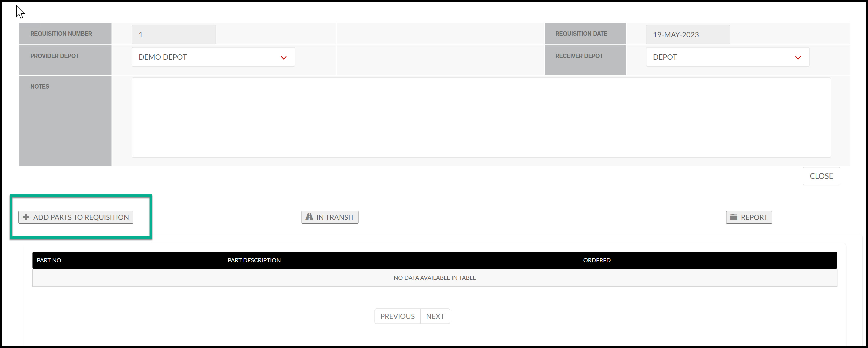Image resolution: width=868 pixels, height=348 pixels.
Task: Click the Add Parts to Requisition label
Action: [x=81, y=217]
